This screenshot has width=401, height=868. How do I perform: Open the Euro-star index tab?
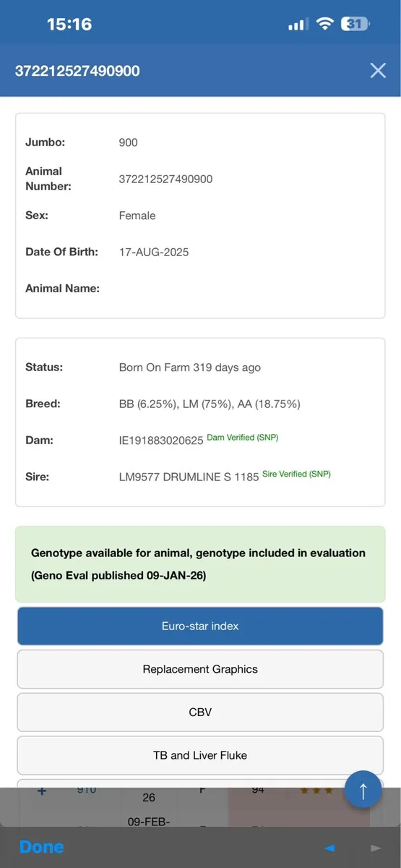[x=200, y=626]
